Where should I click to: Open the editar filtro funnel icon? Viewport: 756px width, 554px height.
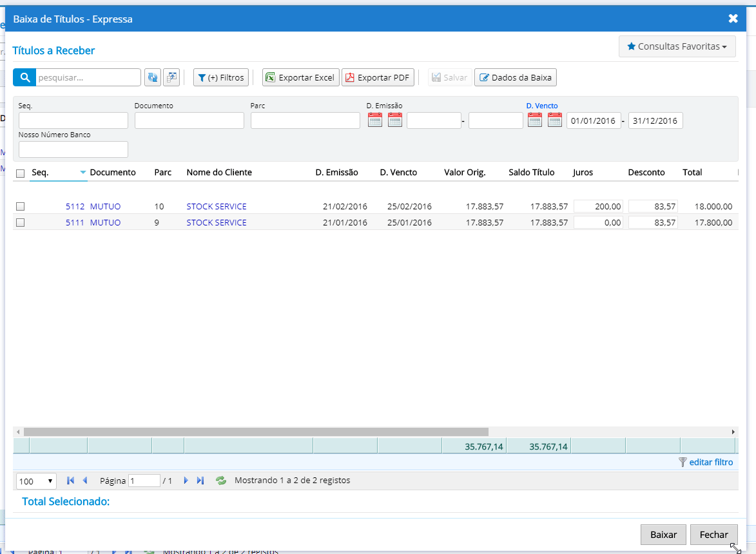point(683,462)
